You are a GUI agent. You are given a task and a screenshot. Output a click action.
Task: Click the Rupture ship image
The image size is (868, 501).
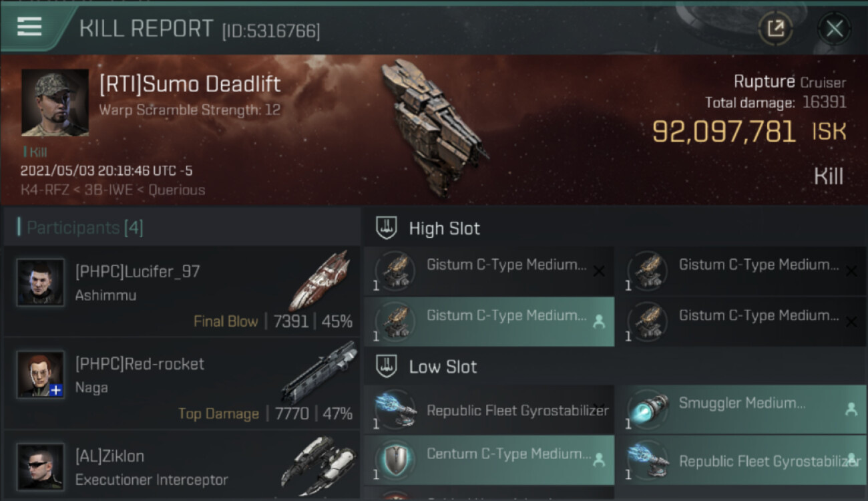coord(432,127)
